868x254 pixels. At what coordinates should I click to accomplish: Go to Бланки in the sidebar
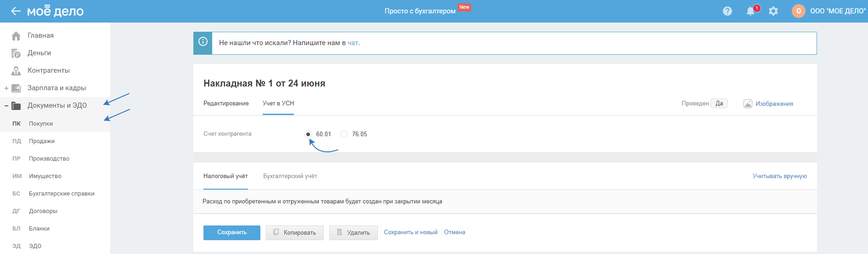(39, 229)
